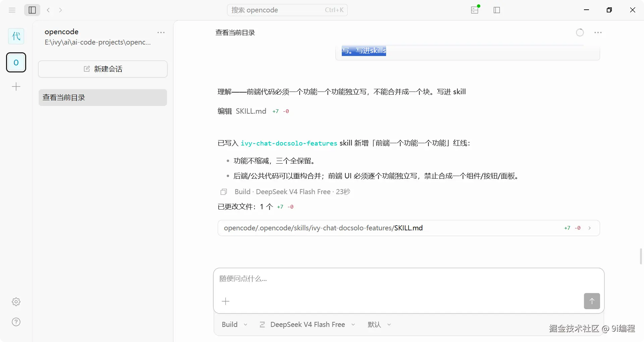Click Build · DeepSeek V4 Flash Free info line
This screenshot has height=342, width=644.
coord(292,192)
